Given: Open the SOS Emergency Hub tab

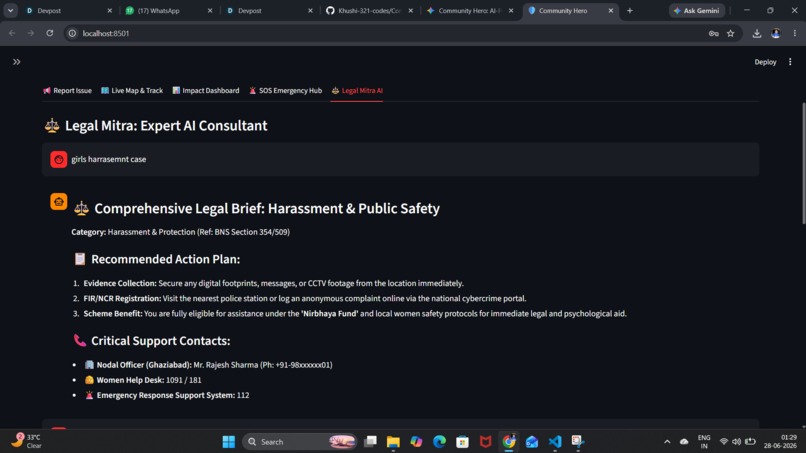Looking at the screenshot, I should (285, 90).
